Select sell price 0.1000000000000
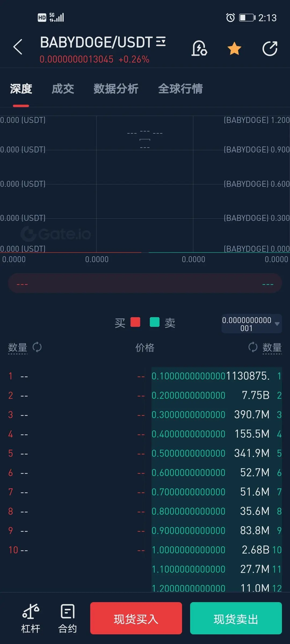Image resolution: width=290 pixels, height=644 pixels. (189, 376)
